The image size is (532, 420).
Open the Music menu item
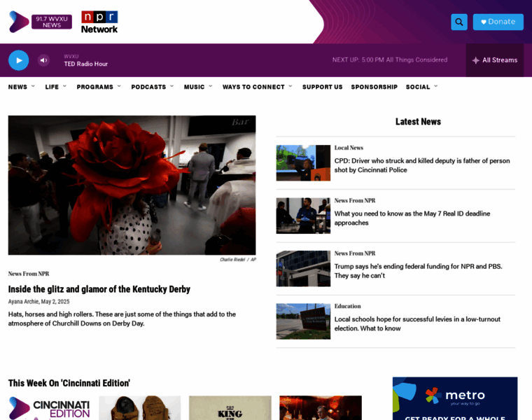pos(195,87)
